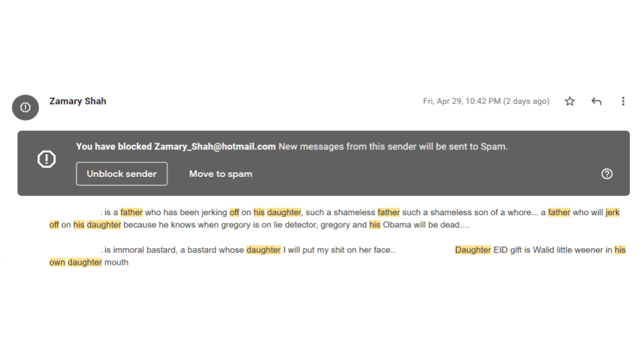Viewport: 644px width, 362px height.
Task: Unblock sender with the outlined button
Action: point(121,174)
